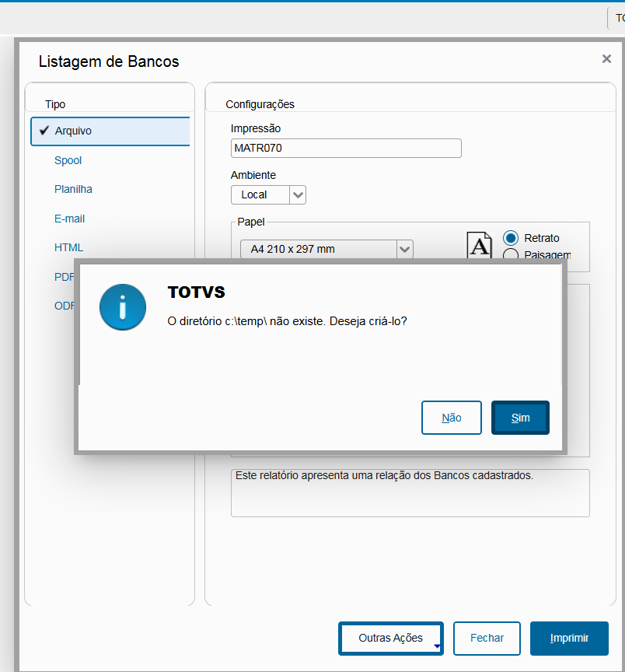Viewport: 625px width, 672px height.
Task: Expand the Ambiente dropdown showing Local
Action: (298, 194)
